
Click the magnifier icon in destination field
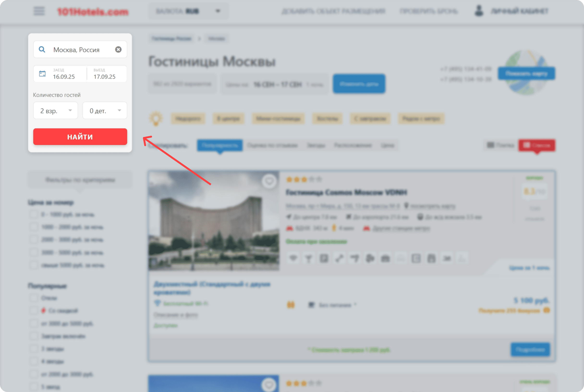tap(42, 49)
